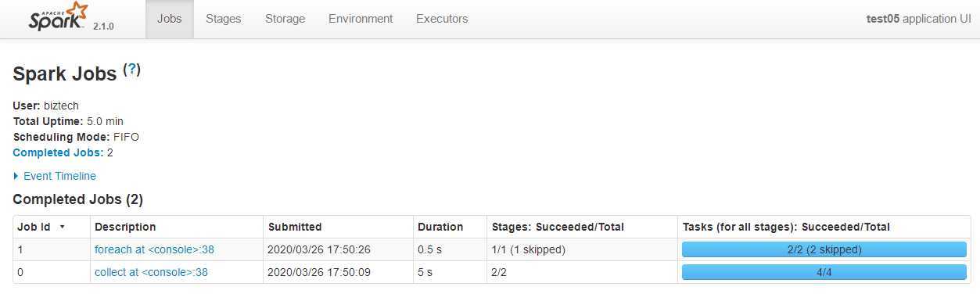Sort by the Description column header
Image resolution: width=980 pixels, height=301 pixels.
pyautogui.click(x=125, y=227)
